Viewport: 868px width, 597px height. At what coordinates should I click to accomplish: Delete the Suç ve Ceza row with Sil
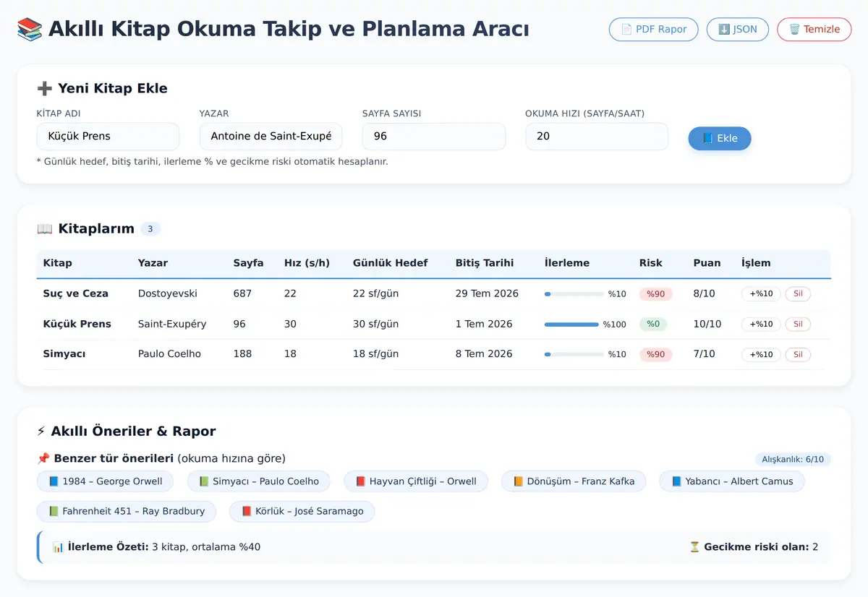tap(798, 294)
